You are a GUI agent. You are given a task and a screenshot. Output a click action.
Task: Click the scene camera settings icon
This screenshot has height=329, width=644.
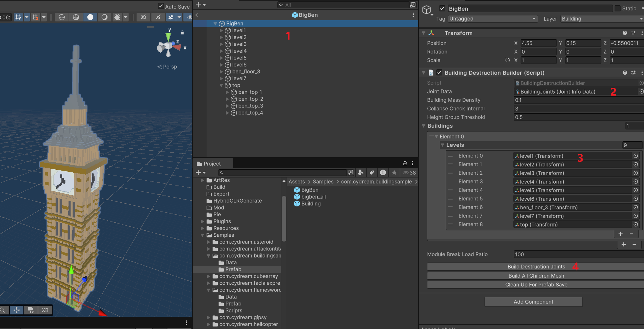pyautogui.click(x=31, y=310)
